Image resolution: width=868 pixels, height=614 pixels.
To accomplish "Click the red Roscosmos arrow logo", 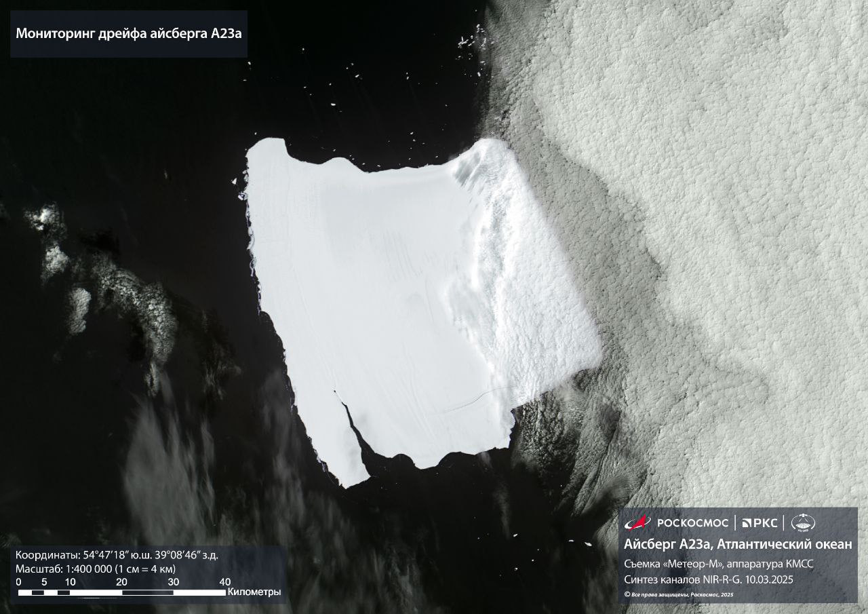I will pos(637,522).
